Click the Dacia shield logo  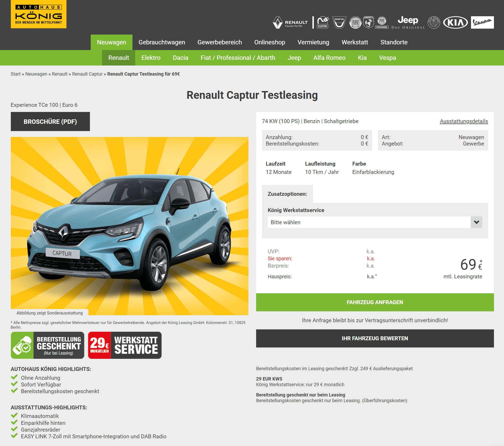click(x=339, y=22)
